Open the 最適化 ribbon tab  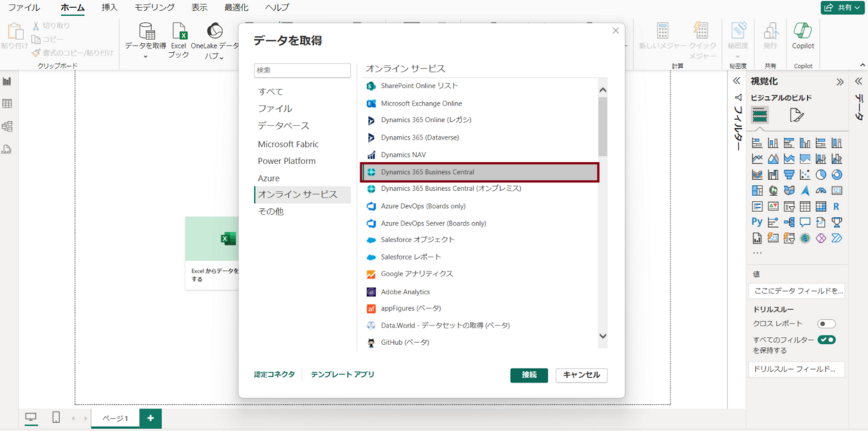coord(236,8)
